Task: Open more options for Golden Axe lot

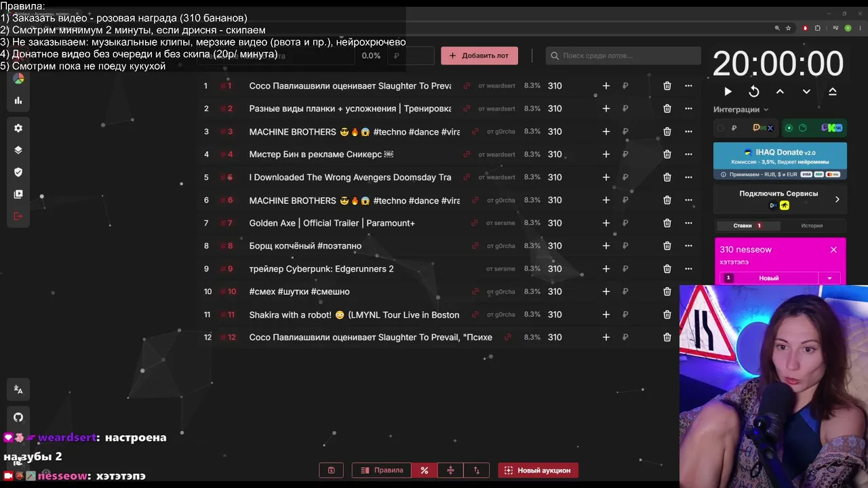Action: (x=688, y=223)
